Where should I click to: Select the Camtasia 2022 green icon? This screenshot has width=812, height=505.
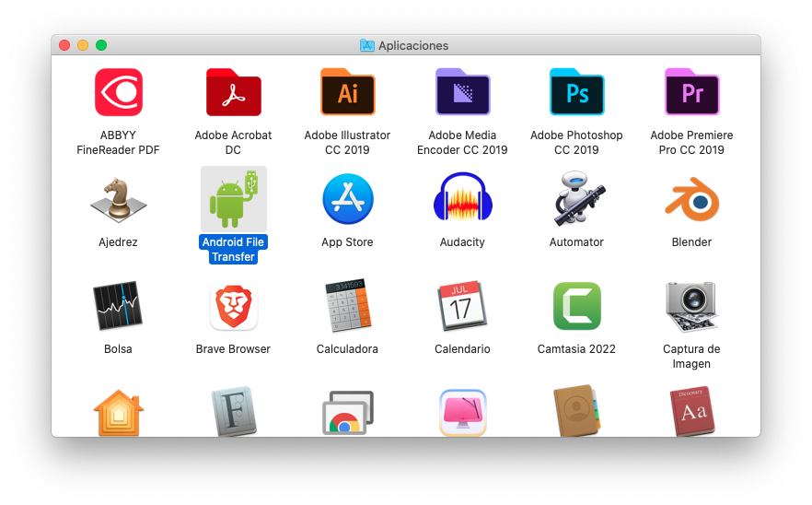(x=577, y=306)
